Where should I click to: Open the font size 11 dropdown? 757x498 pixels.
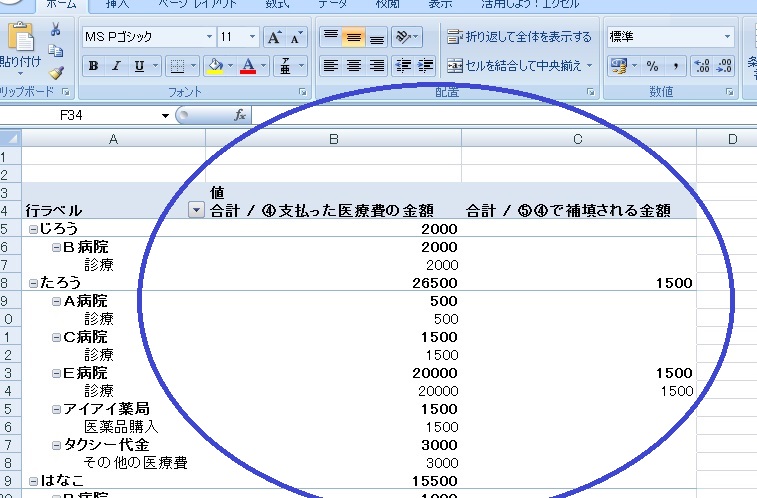(252, 37)
